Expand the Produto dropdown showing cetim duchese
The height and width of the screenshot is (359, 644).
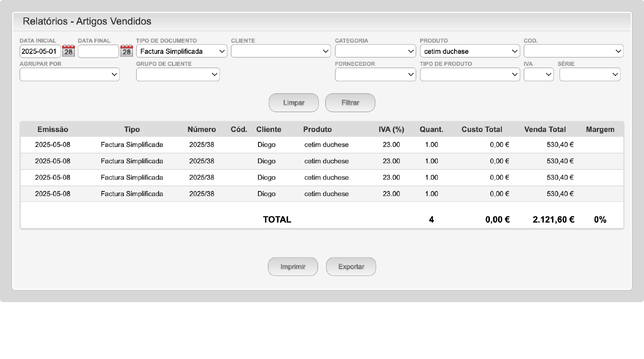(x=470, y=51)
